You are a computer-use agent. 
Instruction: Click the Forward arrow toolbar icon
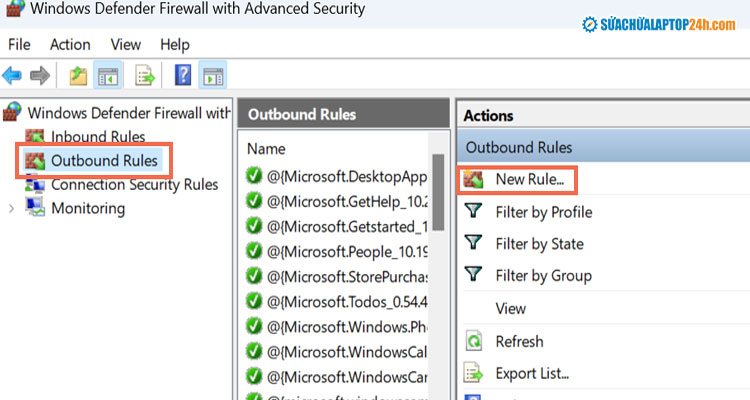click(x=40, y=75)
